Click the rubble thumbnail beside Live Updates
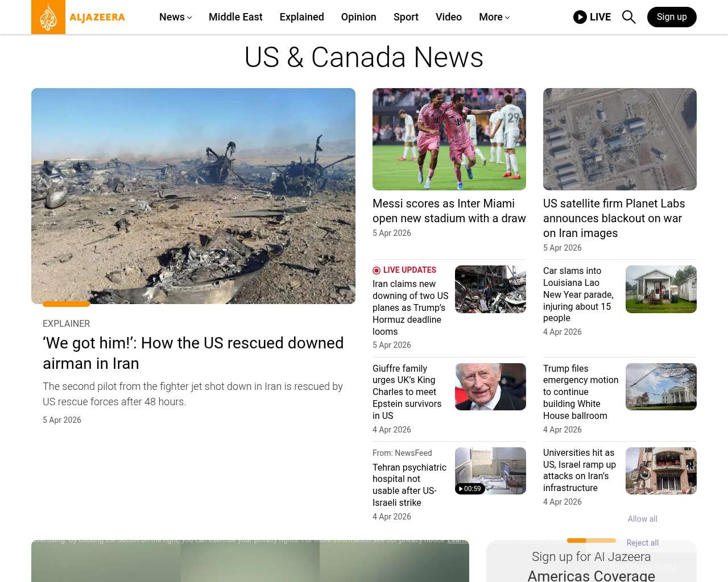 [x=490, y=289]
